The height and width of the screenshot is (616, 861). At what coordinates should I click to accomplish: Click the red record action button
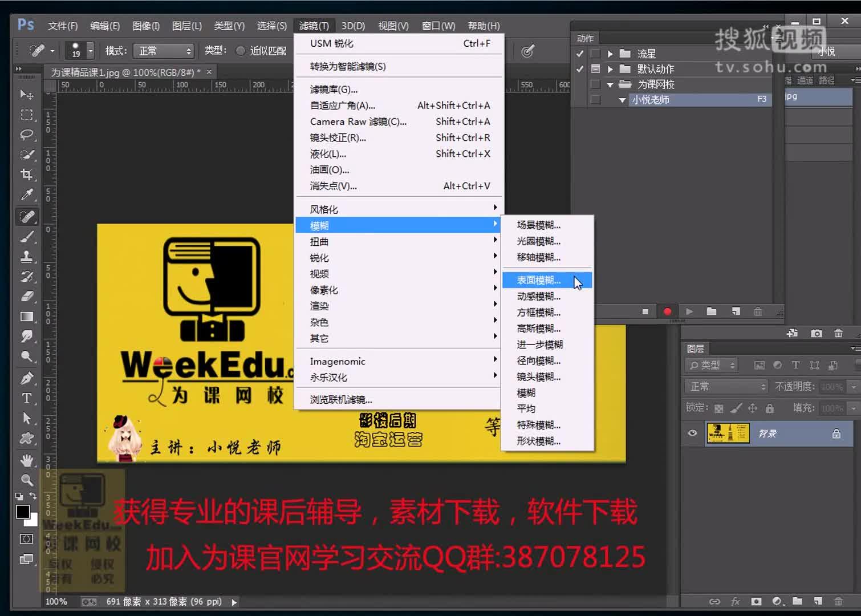point(667,311)
